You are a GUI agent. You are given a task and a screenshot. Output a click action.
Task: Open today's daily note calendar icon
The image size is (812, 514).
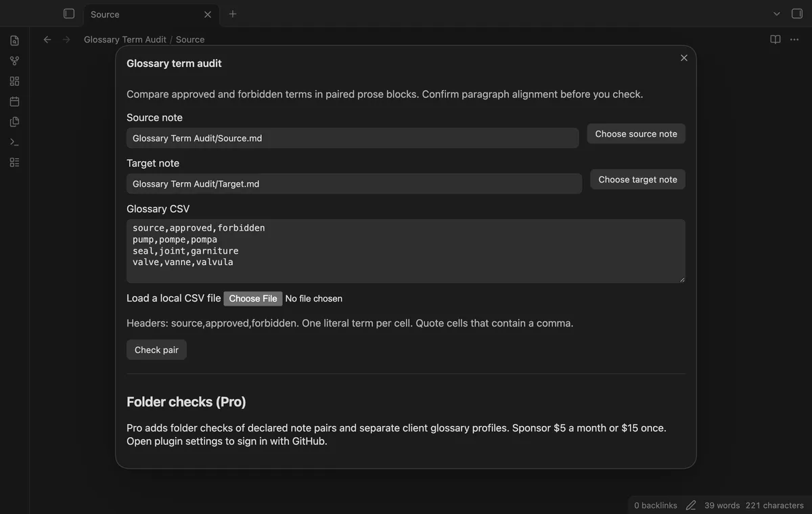pos(14,101)
